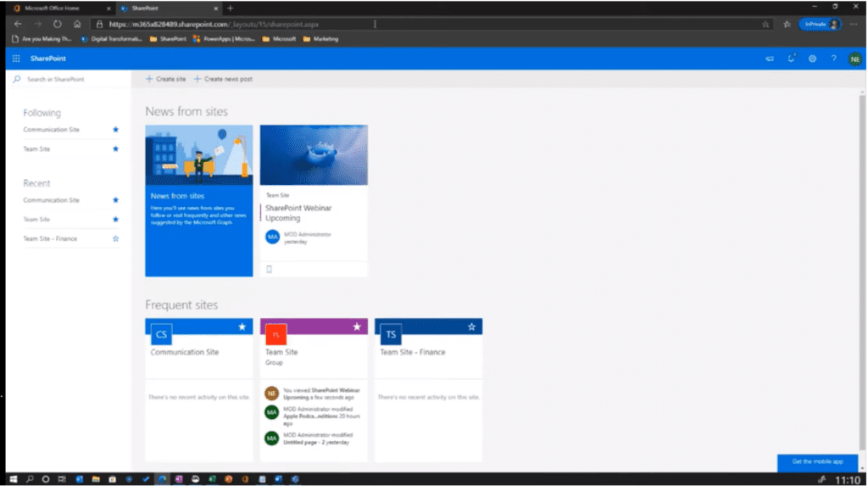Click the browser address bar URL
The width and height of the screenshot is (868, 486).
(214, 24)
